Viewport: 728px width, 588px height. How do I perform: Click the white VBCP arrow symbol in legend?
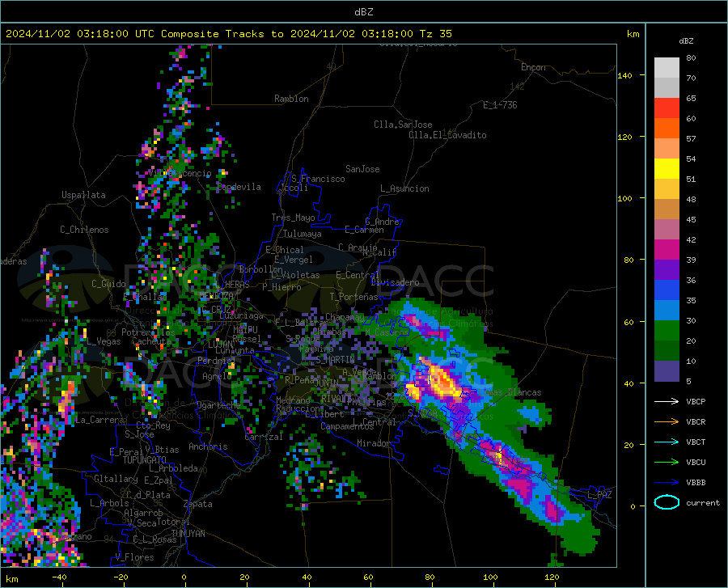(667, 401)
